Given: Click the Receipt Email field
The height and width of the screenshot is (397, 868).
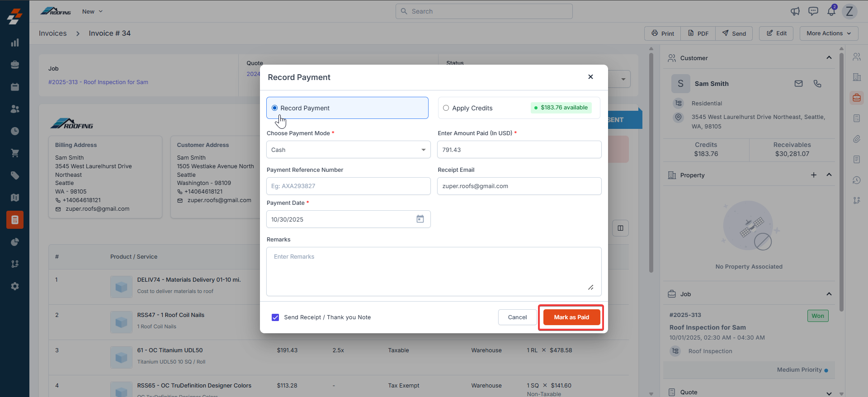Looking at the screenshot, I should click(x=519, y=186).
